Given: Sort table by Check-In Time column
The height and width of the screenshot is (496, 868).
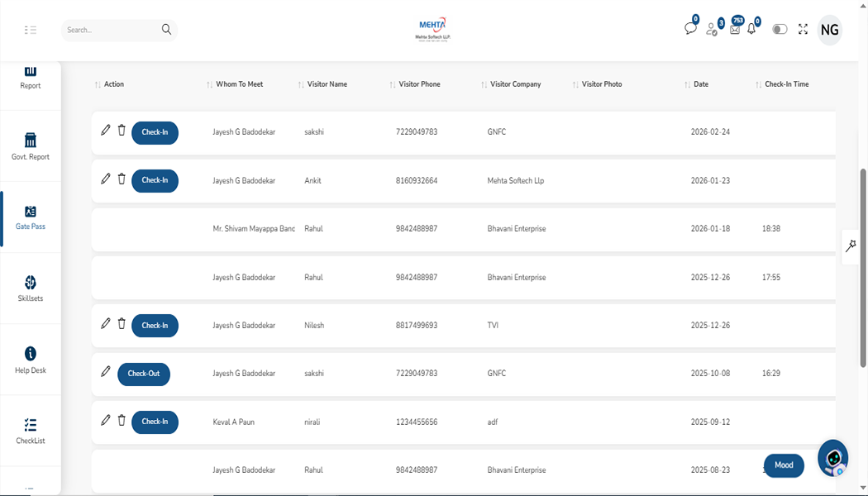Looking at the screenshot, I should [x=786, y=84].
